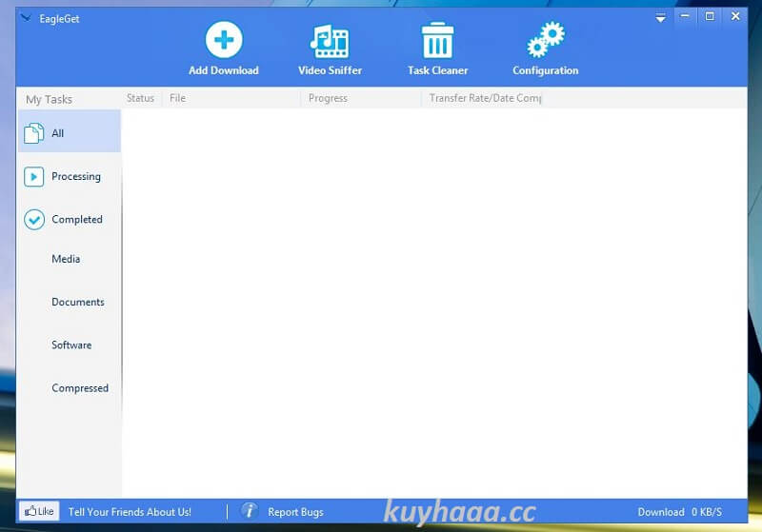The width and height of the screenshot is (762, 532).
Task: Click the Like thumbs-up button
Action: 39,511
